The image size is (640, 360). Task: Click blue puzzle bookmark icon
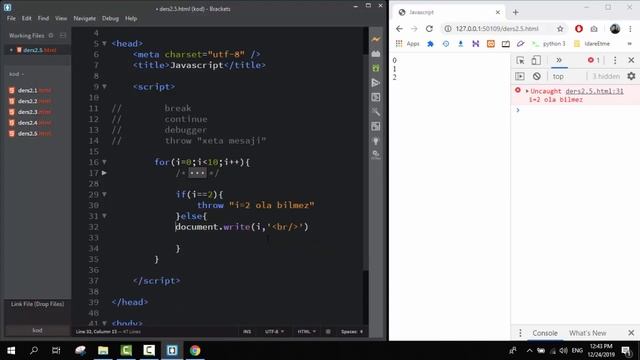tap(430, 44)
